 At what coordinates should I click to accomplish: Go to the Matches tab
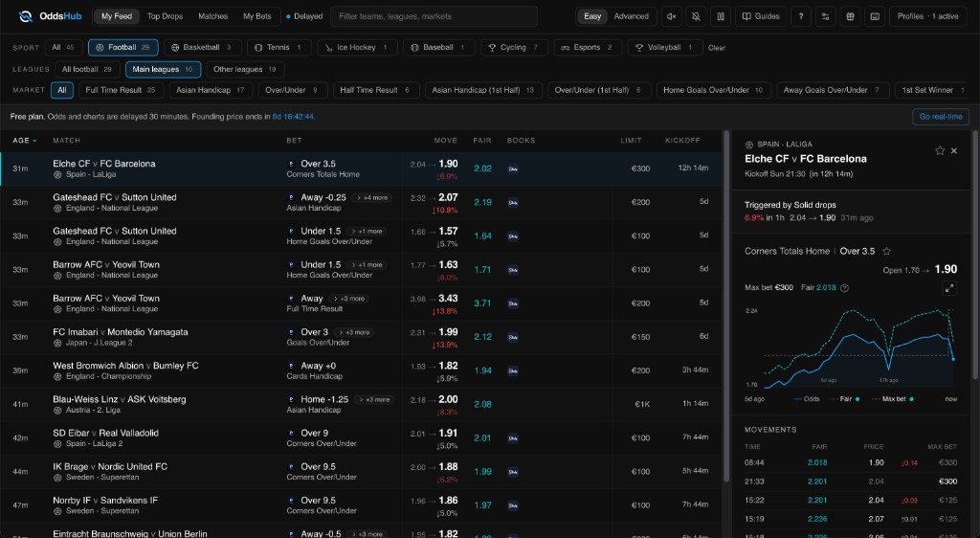[x=213, y=16]
